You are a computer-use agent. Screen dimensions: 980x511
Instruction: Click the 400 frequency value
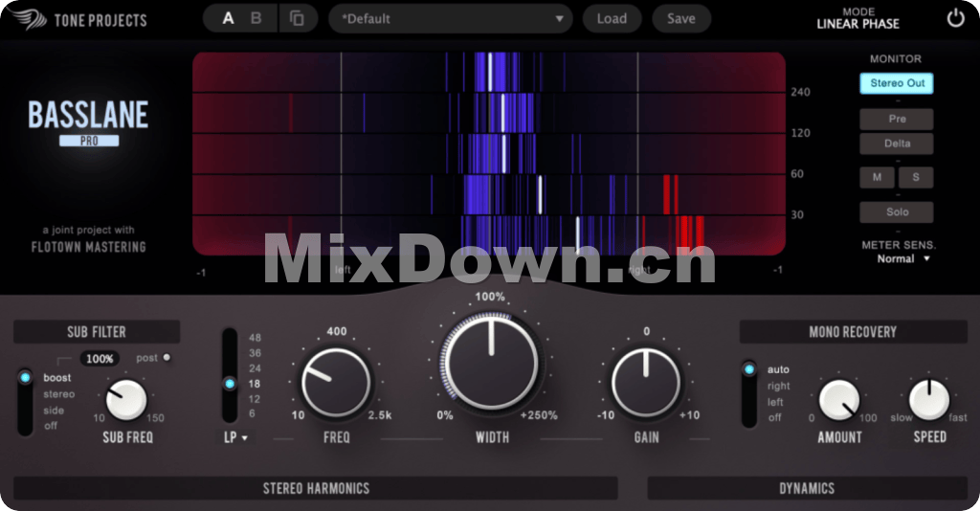point(336,331)
